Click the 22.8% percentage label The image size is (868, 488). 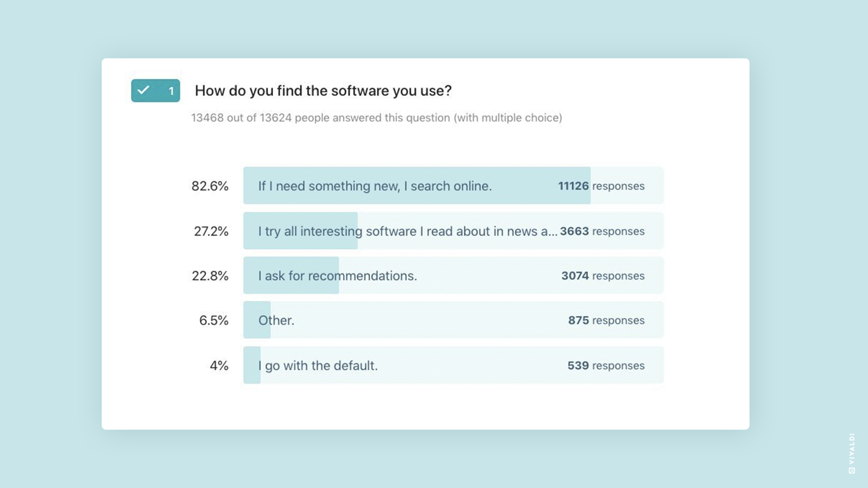[x=210, y=276]
